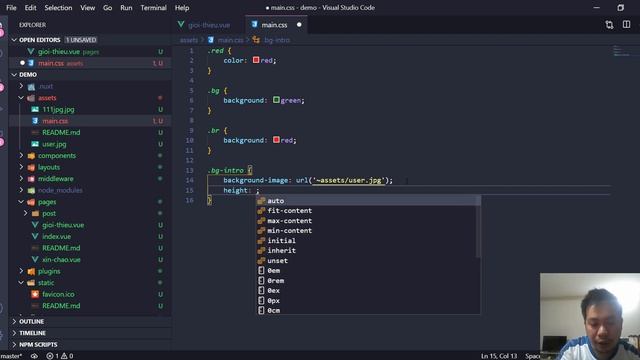Collapse the DEMO folder section
This screenshot has width=640, height=360.
pyautogui.click(x=14, y=75)
